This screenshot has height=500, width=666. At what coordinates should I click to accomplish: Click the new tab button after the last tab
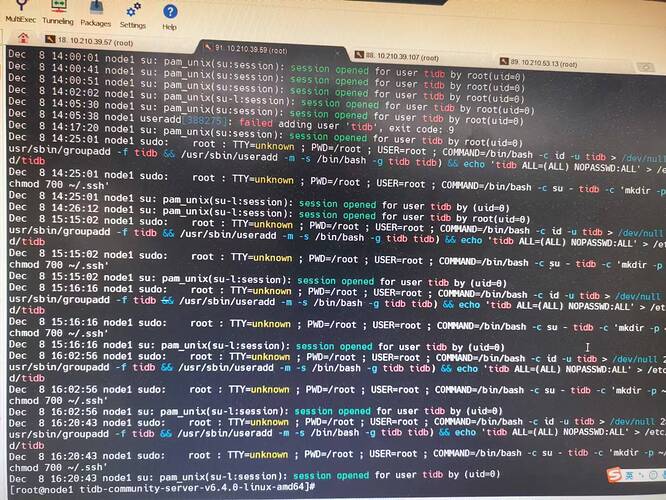click(x=645, y=67)
